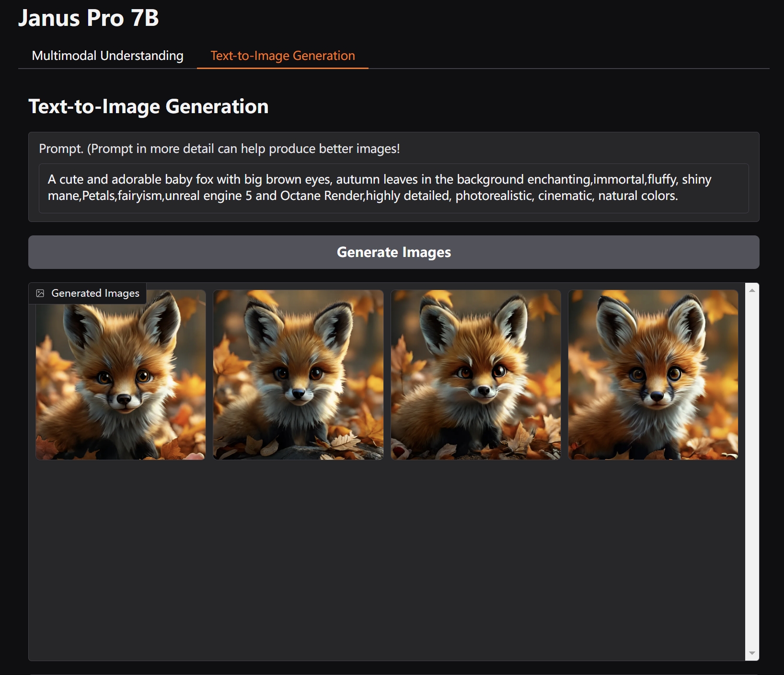Place cursor before 'A cute' in prompt
Viewport: 784px width, 675px height.
[48, 180]
